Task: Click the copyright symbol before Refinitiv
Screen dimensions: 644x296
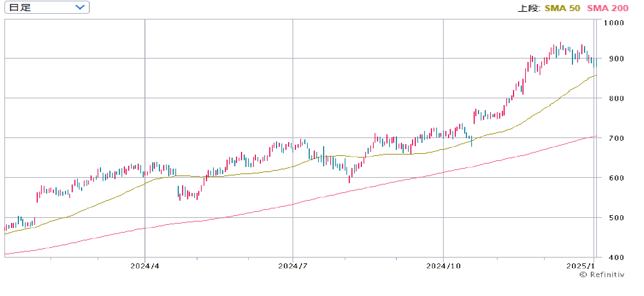Action: (x=583, y=275)
